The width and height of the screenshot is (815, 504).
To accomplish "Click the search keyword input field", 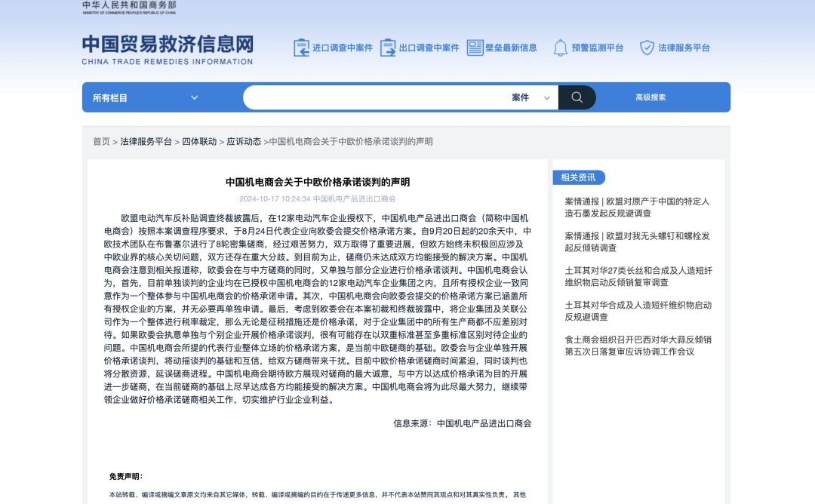I will (x=377, y=97).
